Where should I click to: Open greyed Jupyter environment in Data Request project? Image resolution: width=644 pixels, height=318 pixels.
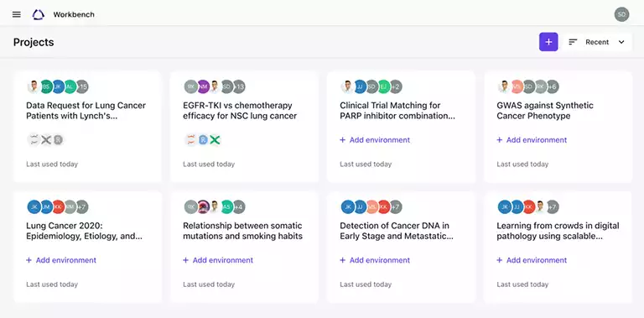click(34, 140)
